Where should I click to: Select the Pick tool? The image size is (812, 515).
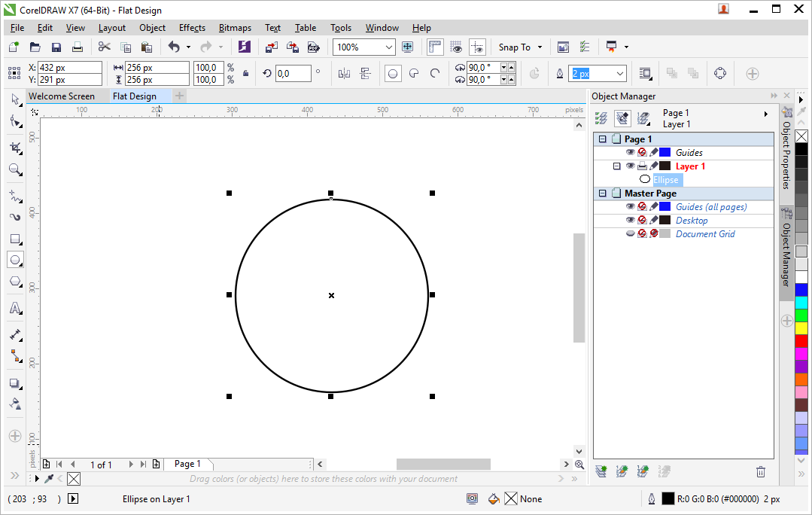click(15, 99)
